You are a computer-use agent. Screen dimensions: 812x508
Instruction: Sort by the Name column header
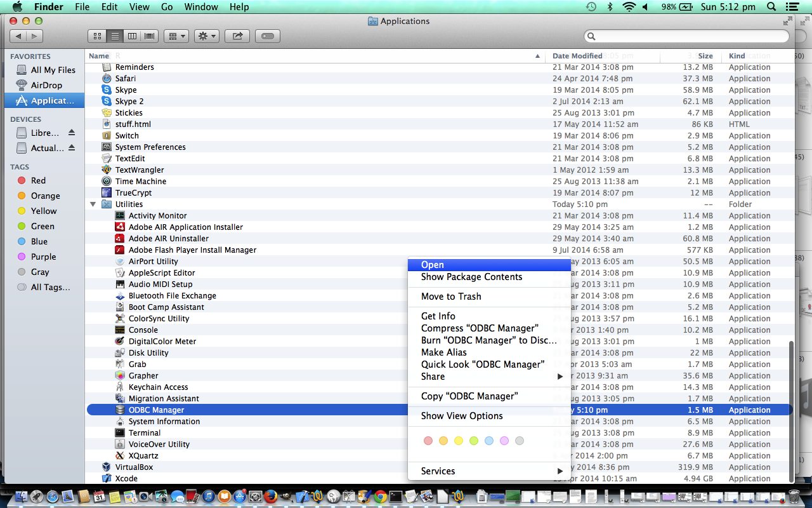pyautogui.click(x=315, y=56)
